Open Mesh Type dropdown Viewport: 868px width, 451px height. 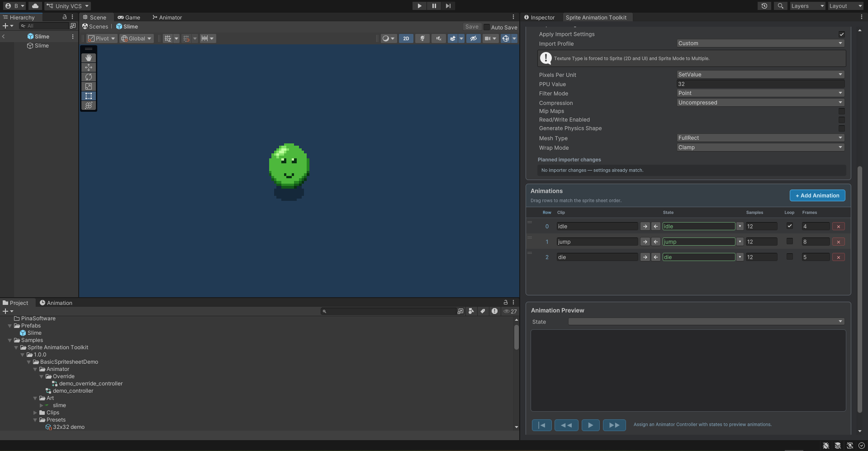[760, 138]
